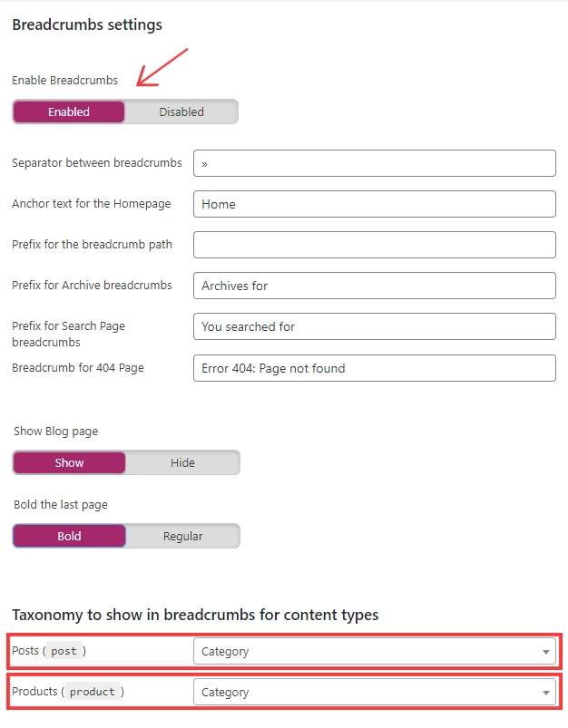
Task: Open the Posts taxonomy dropdown
Action: pos(372,651)
